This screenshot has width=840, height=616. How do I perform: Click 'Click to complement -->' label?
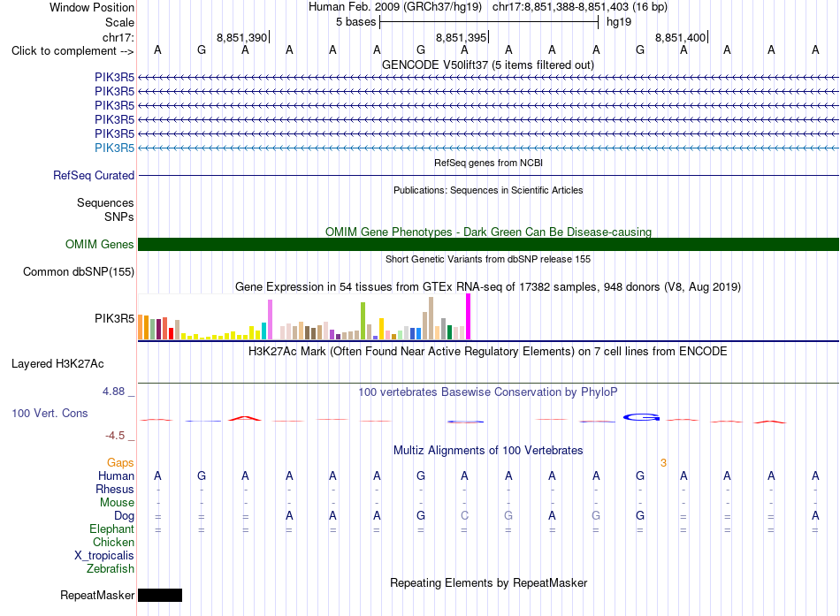73,51
